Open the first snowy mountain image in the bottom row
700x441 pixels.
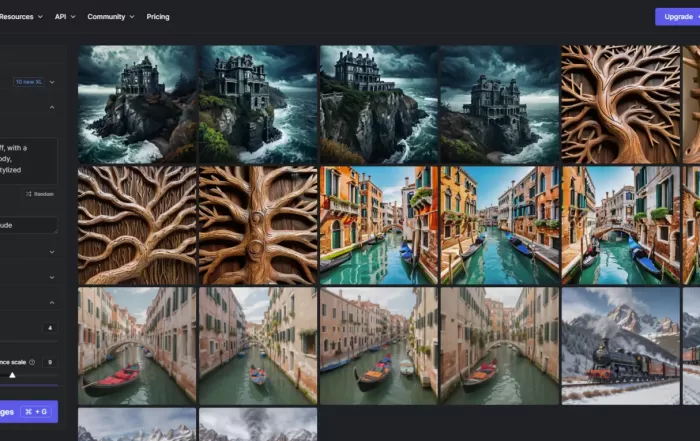137,424
